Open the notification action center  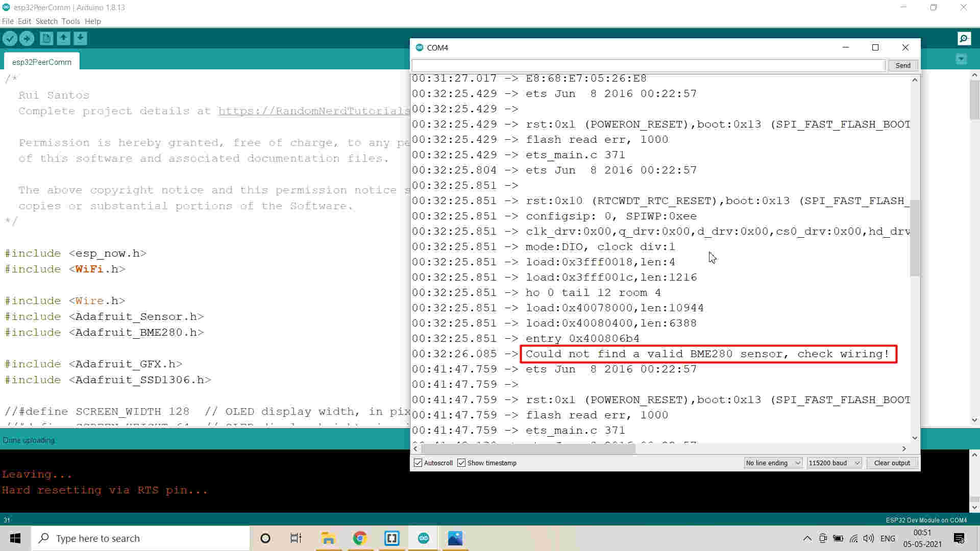coord(959,538)
